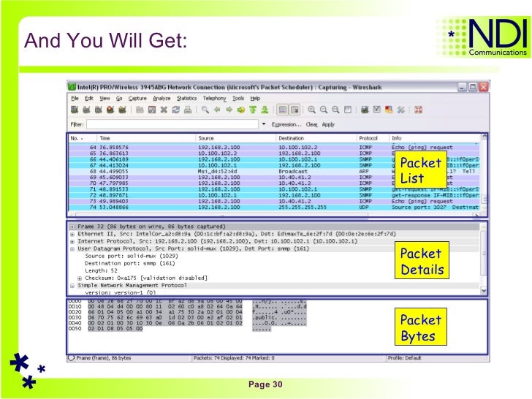Collapse the User Datagram Protocol node

tap(72, 248)
